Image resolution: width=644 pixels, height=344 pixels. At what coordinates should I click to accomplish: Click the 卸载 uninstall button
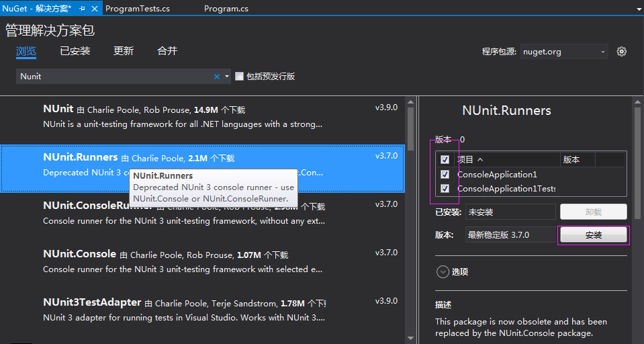(594, 212)
